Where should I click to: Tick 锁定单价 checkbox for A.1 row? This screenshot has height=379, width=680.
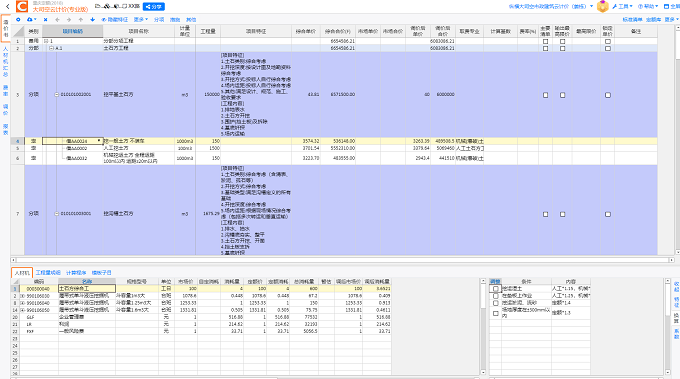pos(608,49)
